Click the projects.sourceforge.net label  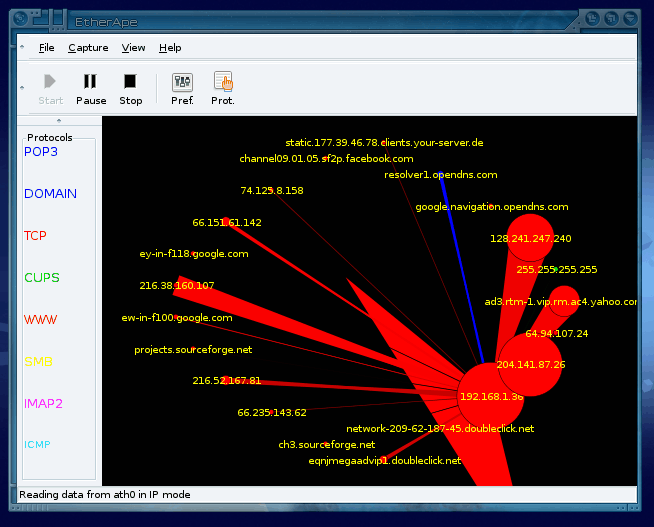pos(193,350)
